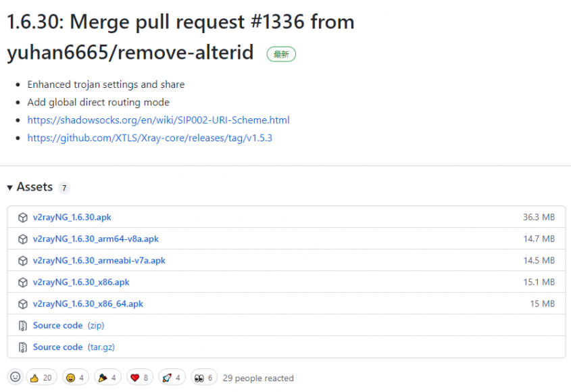Download v2rayNG_1.6.30_arm64-v8a.apk
This screenshot has width=571, height=392.
pyautogui.click(x=96, y=239)
